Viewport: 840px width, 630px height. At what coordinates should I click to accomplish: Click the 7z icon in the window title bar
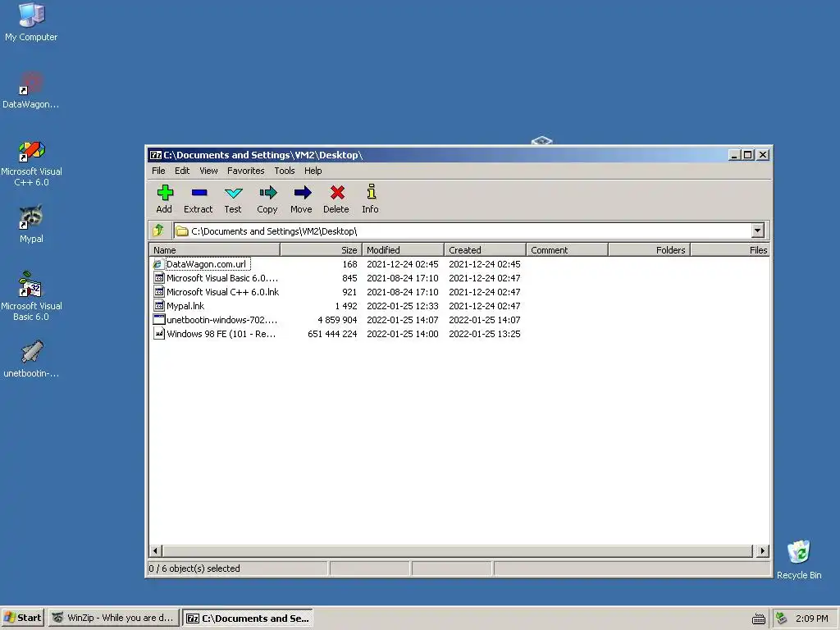[x=155, y=155]
